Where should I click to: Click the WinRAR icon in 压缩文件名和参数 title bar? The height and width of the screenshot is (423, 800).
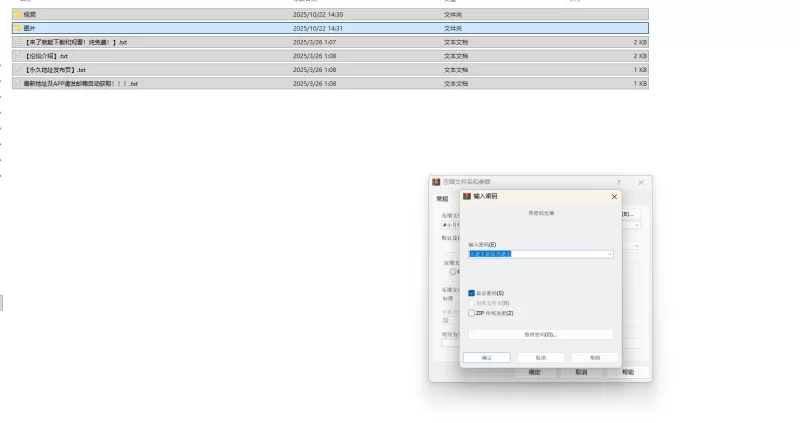(x=436, y=182)
